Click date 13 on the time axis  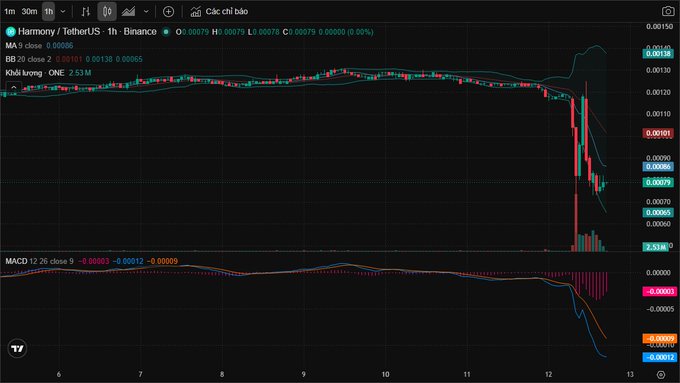[x=630, y=374]
